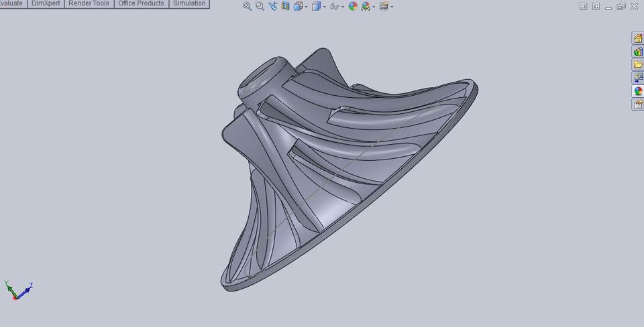Close the document window
Image resolution: width=644 pixels, height=327 pixels.
tap(634, 7)
